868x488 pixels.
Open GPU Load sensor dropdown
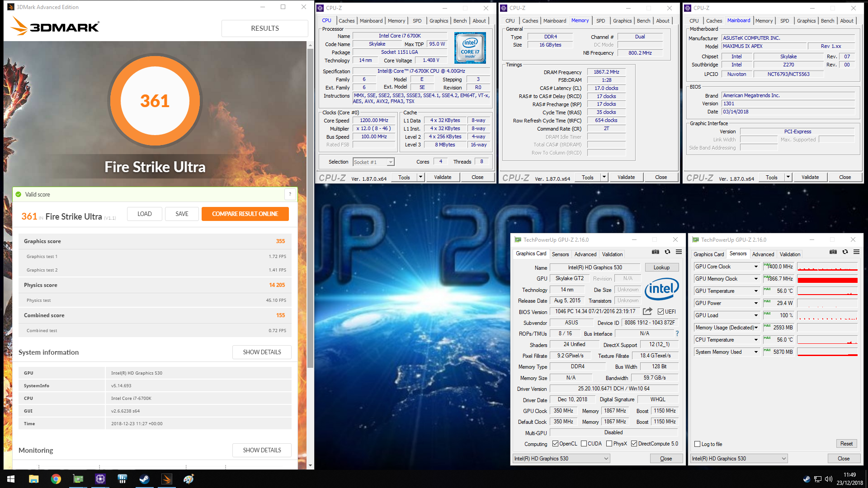pyautogui.click(x=755, y=315)
